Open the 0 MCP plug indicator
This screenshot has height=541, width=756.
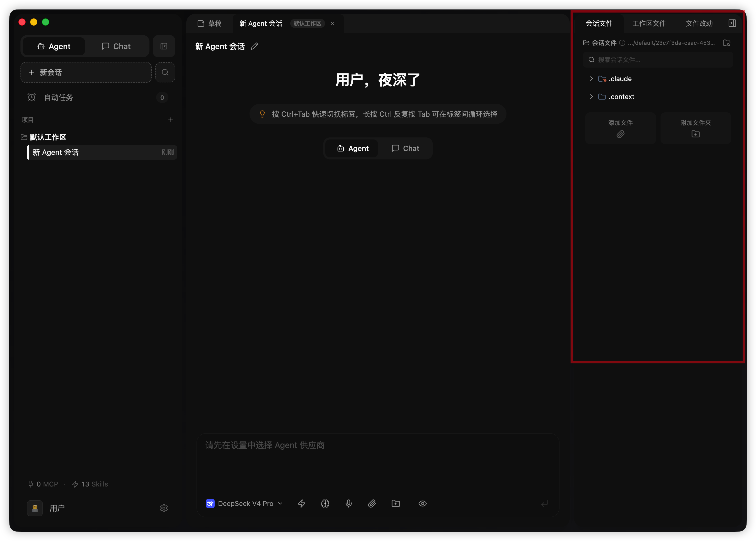tap(43, 484)
